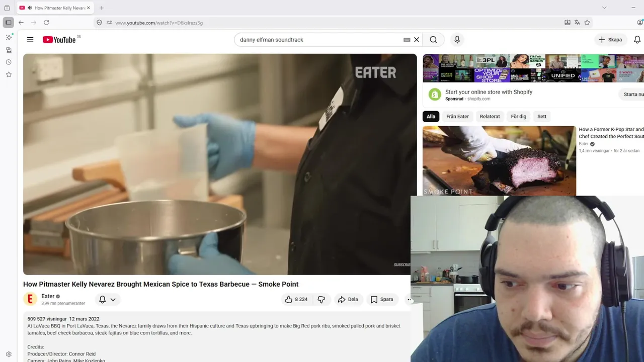
Task: Open the AI sparkle sidebar icon
Action: [9, 37]
